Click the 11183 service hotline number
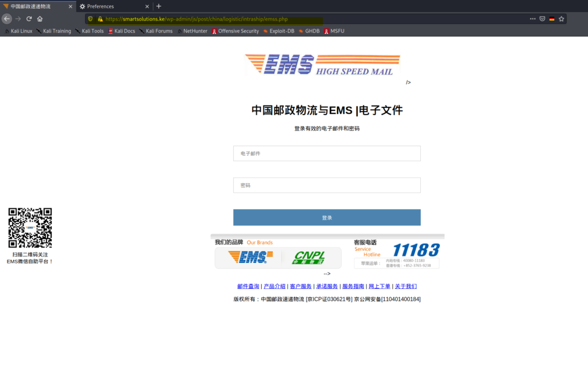 pos(416,250)
